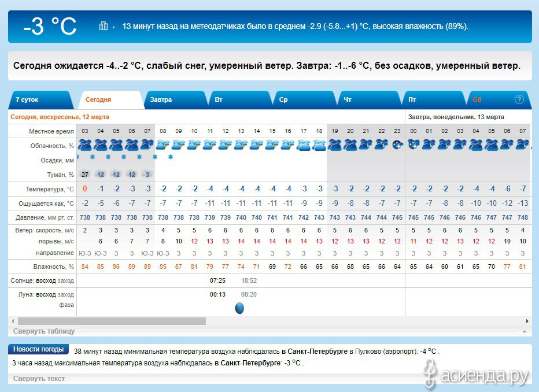
Task: Switch Moon row to 'восход' time
Action: 46,294
